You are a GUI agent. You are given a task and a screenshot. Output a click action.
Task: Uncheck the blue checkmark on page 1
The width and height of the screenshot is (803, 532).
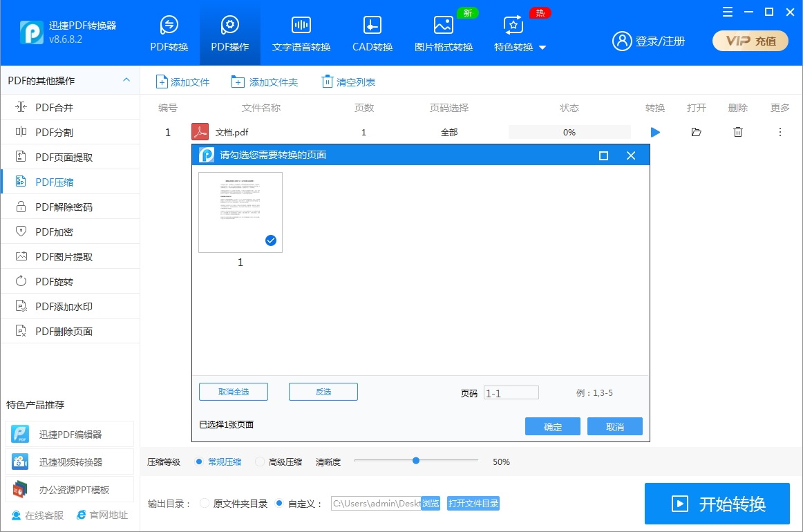point(271,240)
